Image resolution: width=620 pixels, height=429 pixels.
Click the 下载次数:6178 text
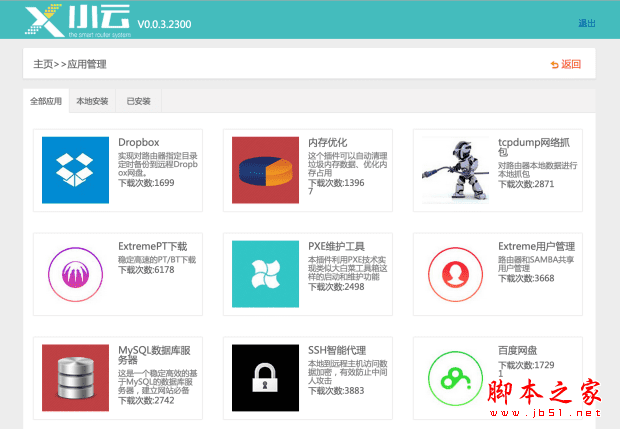click(146, 270)
